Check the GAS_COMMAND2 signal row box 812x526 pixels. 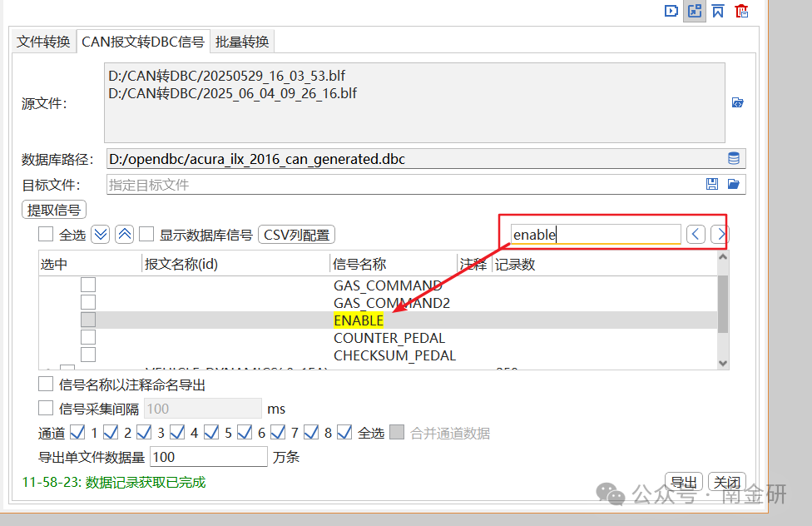88,302
